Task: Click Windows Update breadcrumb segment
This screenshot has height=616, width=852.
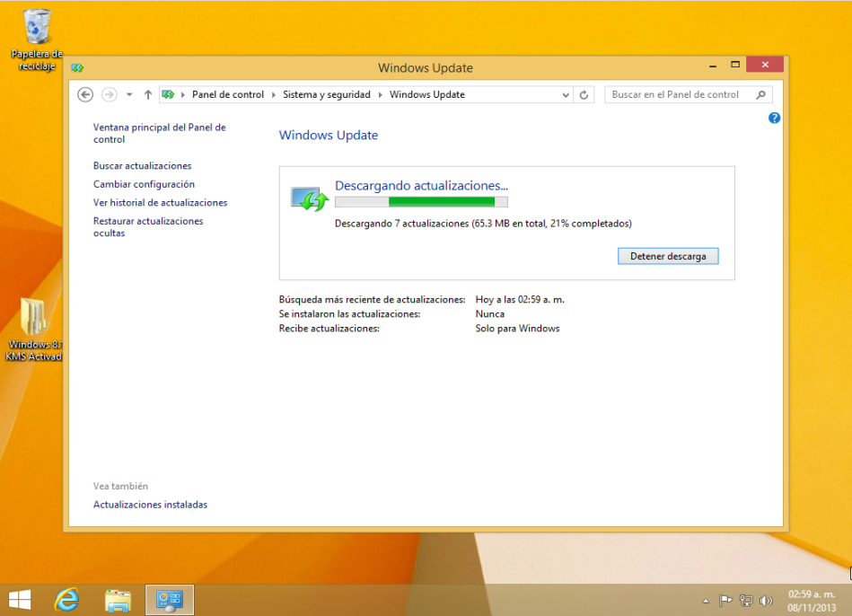Action: tap(427, 94)
